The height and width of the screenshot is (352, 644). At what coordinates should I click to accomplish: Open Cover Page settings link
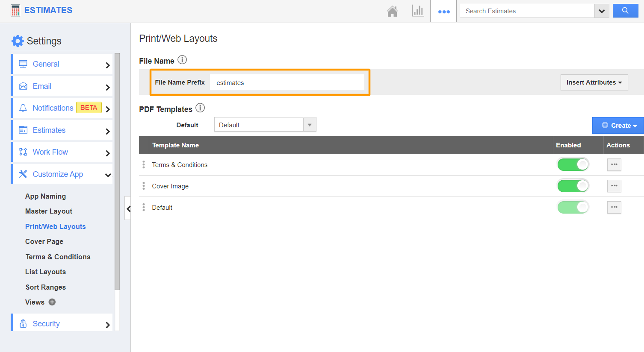pyautogui.click(x=44, y=241)
